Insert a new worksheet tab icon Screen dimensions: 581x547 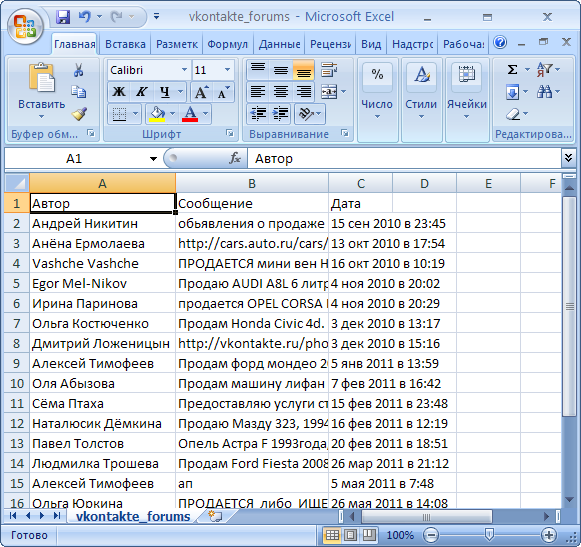pyautogui.click(x=215, y=515)
